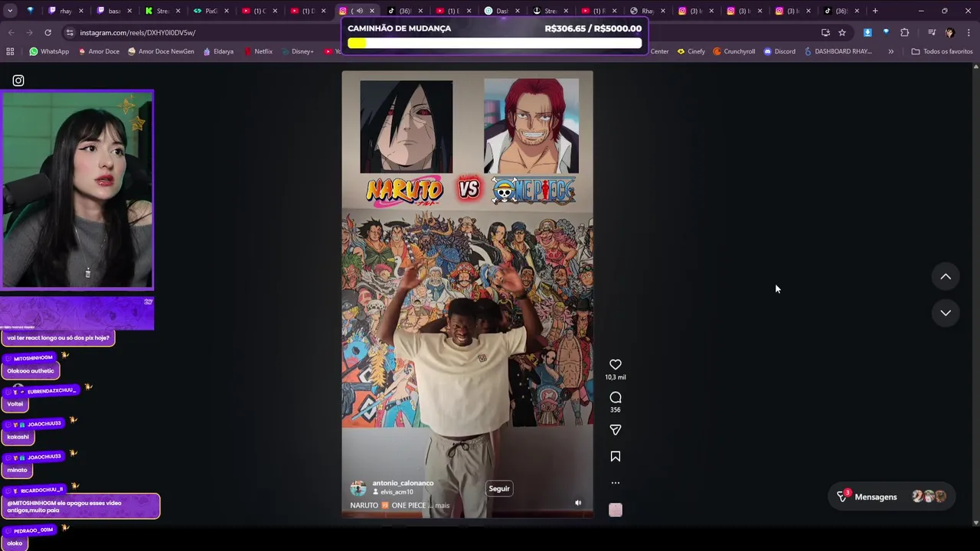Open the Chrome three-dots menu
This screenshot has width=980, height=551.
tap(969, 33)
